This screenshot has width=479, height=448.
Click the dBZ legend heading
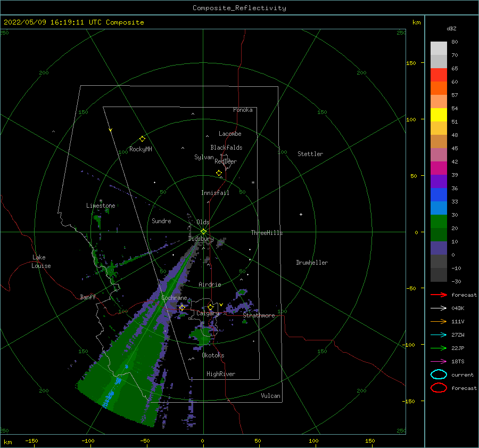[x=451, y=28]
